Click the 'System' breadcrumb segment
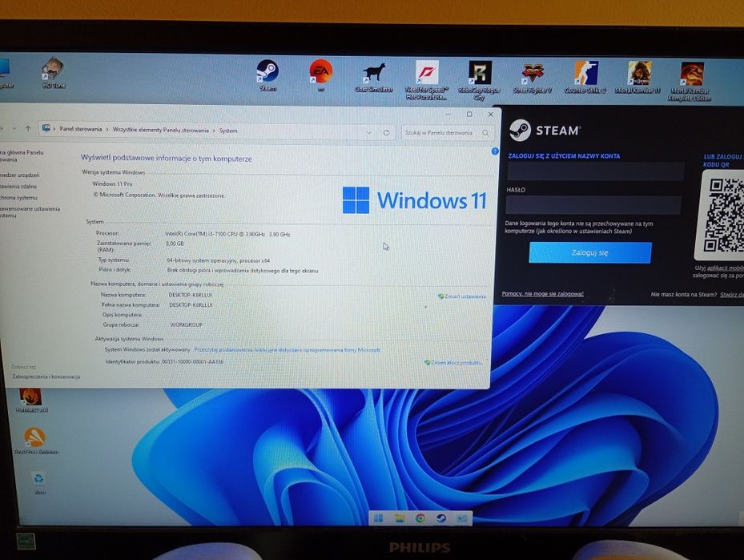This screenshot has height=560, width=744. [228, 131]
